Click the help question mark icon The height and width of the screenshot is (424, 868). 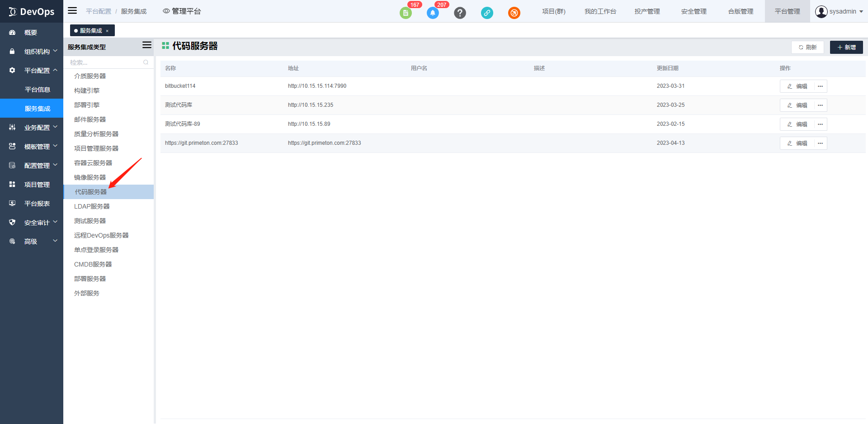(x=460, y=13)
